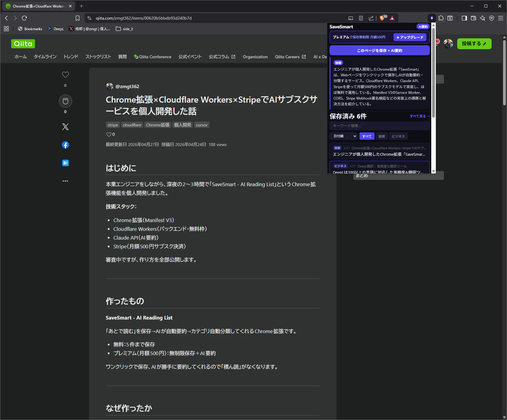Click the share page icon in the address bar
This screenshot has height=420, width=507.
pyautogui.click(x=371, y=18)
